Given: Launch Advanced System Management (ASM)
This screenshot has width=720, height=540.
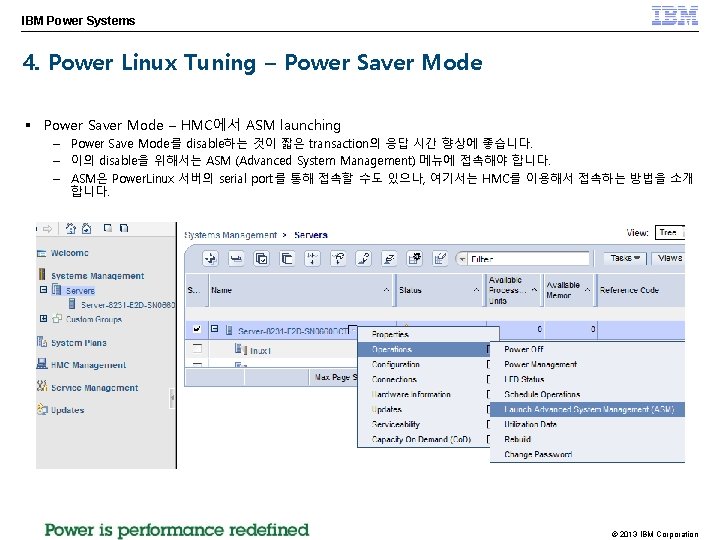Looking at the screenshot, I should point(587,410).
